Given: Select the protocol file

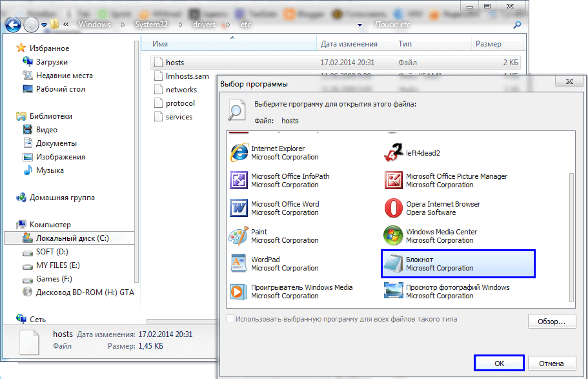Looking at the screenshot, I should point(175,103).
